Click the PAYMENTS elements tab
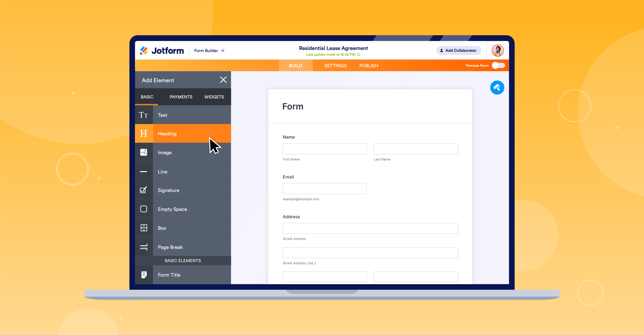 click(x=181, y=97)
